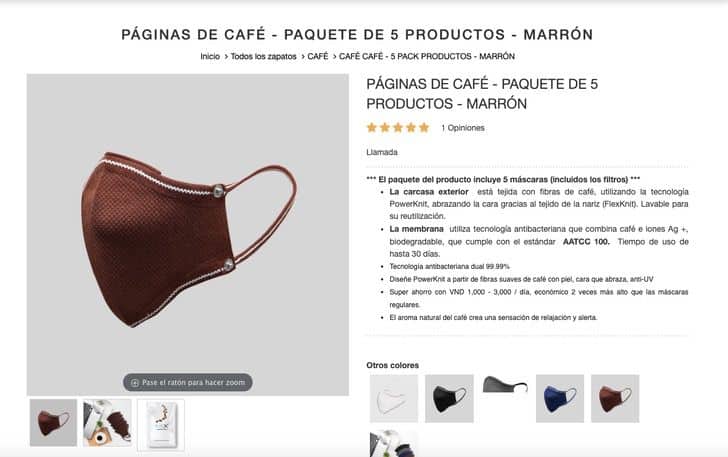The image size is (728, 457).
Task: Pick the gray mask color option
Action: [505, 385]
